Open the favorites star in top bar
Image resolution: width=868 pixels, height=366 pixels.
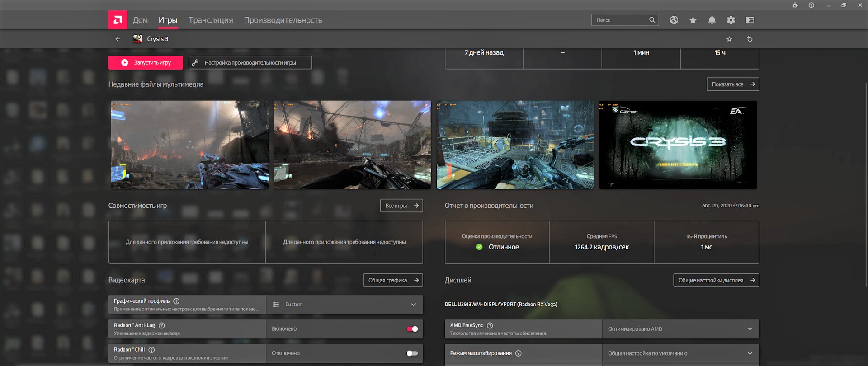693,20
